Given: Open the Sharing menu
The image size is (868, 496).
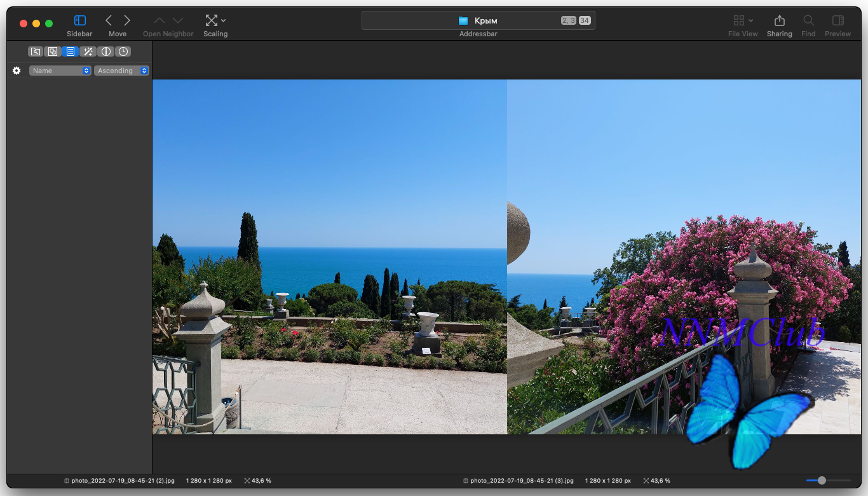Looking at the screenshot, I should click(780, 20).
